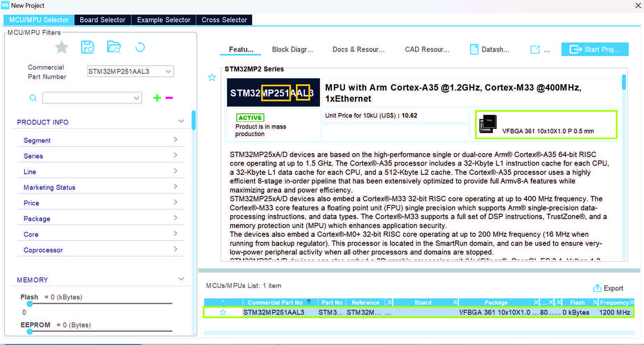Switch to the Board Selector tab
644x345 pixels.
click(103, 20)
